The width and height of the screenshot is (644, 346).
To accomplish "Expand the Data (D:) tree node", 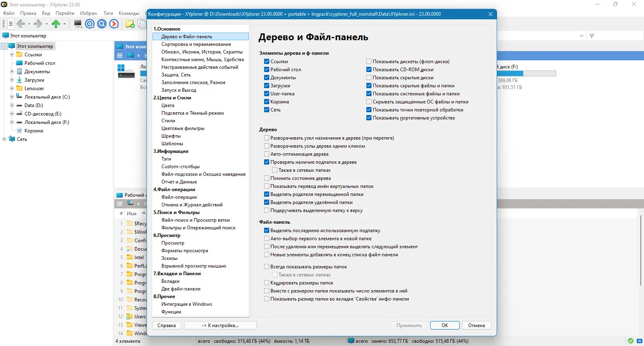I will (12, 105).
